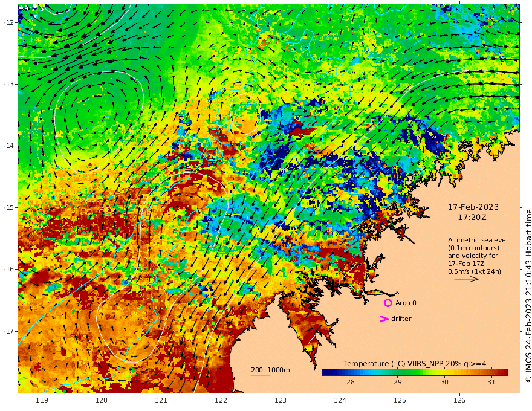
Task: Click the magenta Argo circle legend marker
Action: coord(388,303)
